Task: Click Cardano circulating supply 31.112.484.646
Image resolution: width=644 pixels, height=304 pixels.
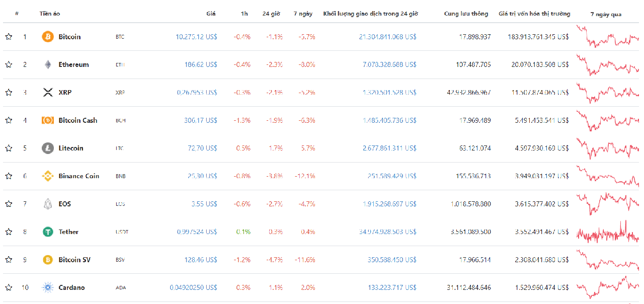Action: [468, 287]
